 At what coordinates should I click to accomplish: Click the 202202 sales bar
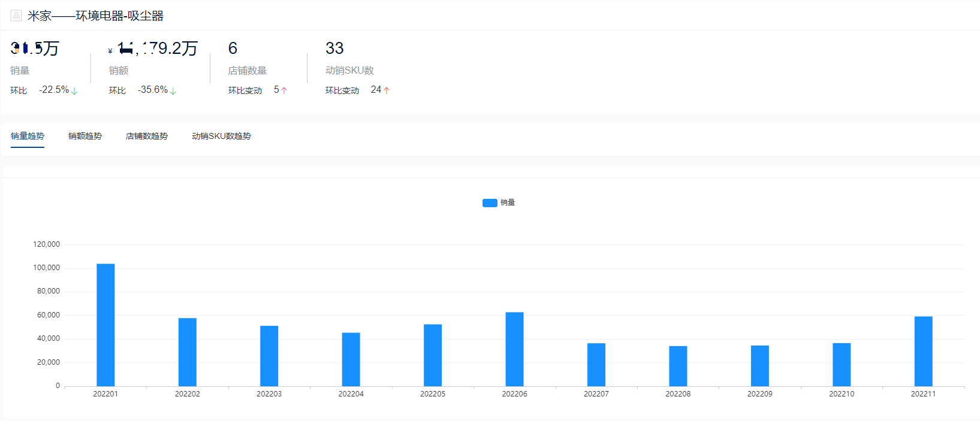point(187,352)
